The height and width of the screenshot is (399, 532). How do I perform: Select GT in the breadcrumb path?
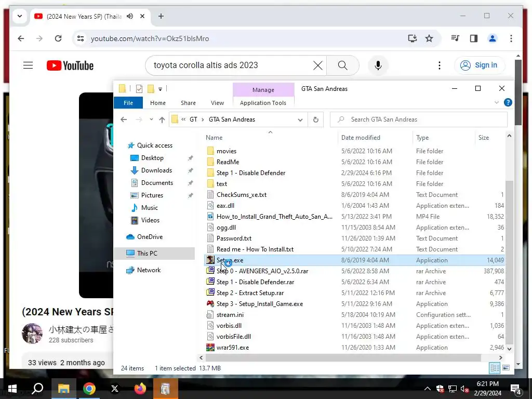[x=193, y=119]
